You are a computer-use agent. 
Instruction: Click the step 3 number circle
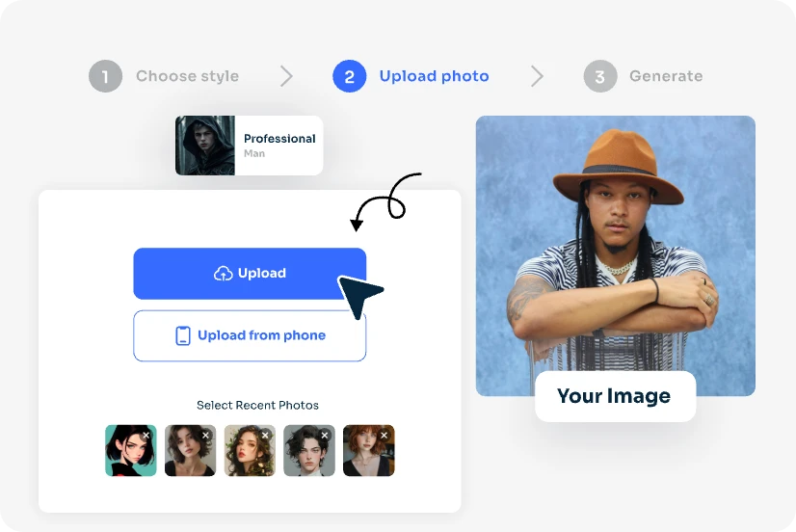pos(599,76)
